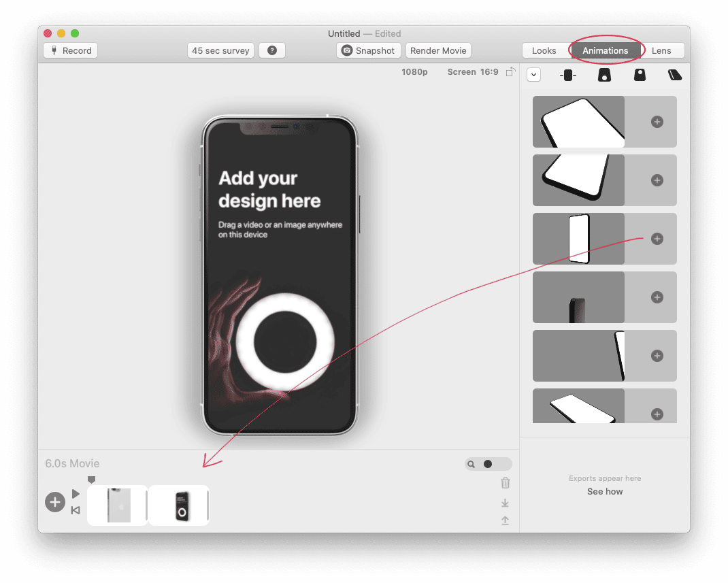Jump back to timeline start
The image size is (728, 583).
click(x=76, y=510)
